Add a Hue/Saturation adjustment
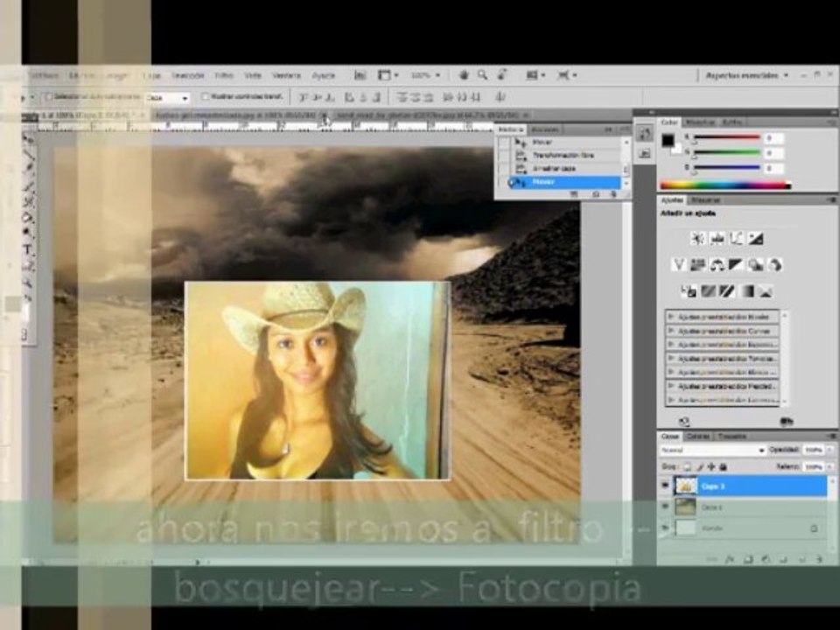This screenshot has height=630, width=840. (x=697, y=264)
